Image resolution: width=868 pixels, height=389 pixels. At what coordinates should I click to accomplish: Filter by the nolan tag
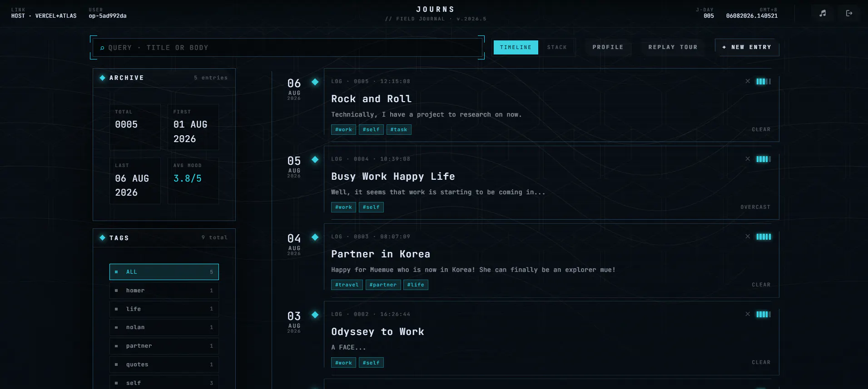[x=164, y=327]
